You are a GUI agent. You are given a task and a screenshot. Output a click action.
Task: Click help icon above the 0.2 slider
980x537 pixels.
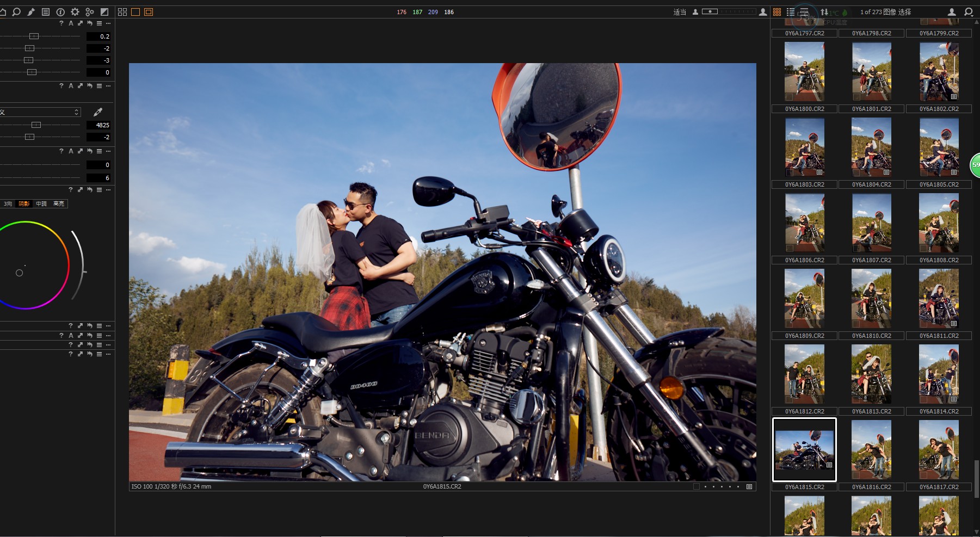pos(61,23)
